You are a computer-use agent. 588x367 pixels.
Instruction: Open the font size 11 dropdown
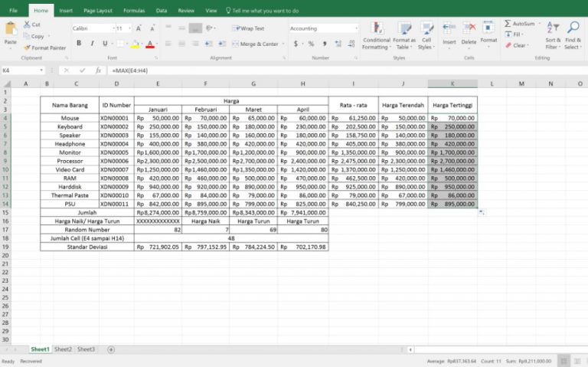[129, 28]
